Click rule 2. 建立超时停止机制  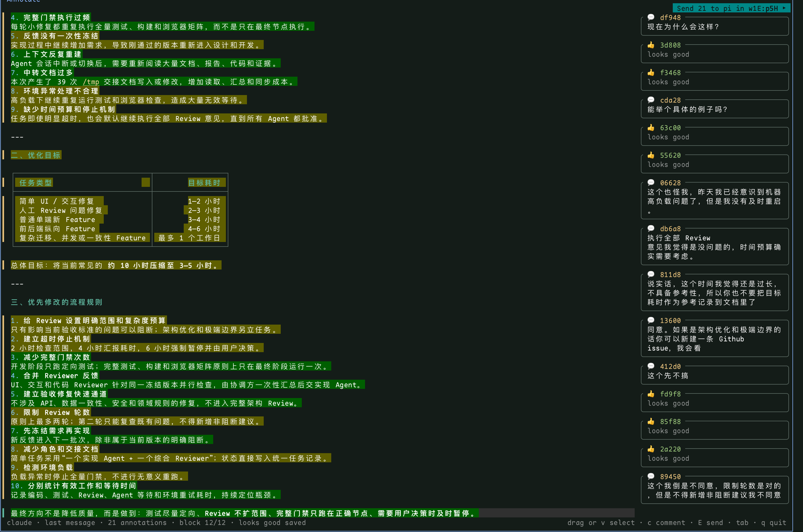[x=51, y=339]
